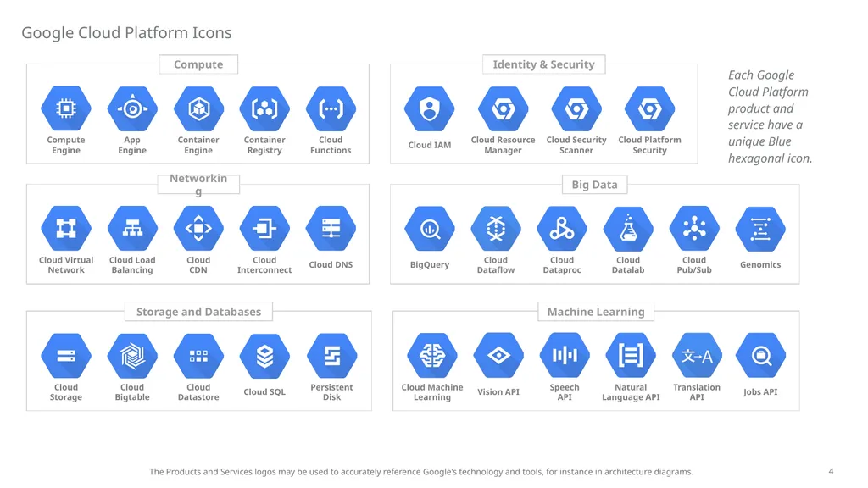Click the Compute section heading
This screenshot has width=868, height=488.
(198, 64)
